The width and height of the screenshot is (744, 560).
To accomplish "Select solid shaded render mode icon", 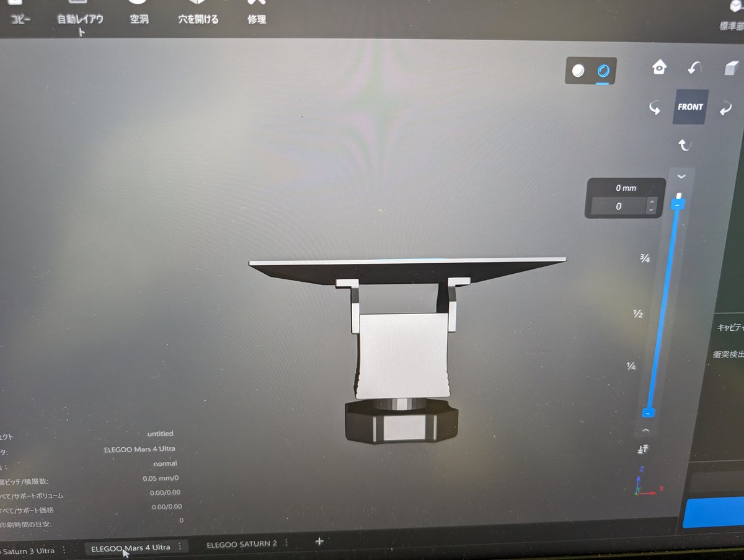I will [x=578, y=71].
